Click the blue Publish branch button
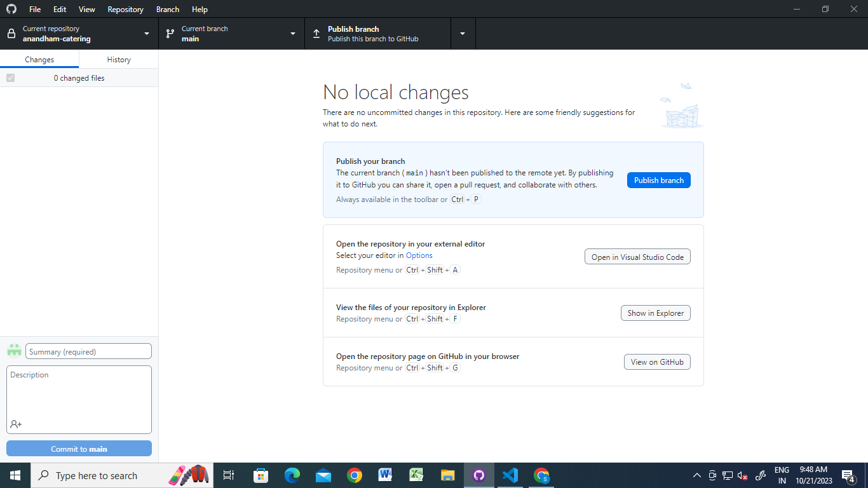The height and width of the screenshot is (488, 868). (659, 180)
